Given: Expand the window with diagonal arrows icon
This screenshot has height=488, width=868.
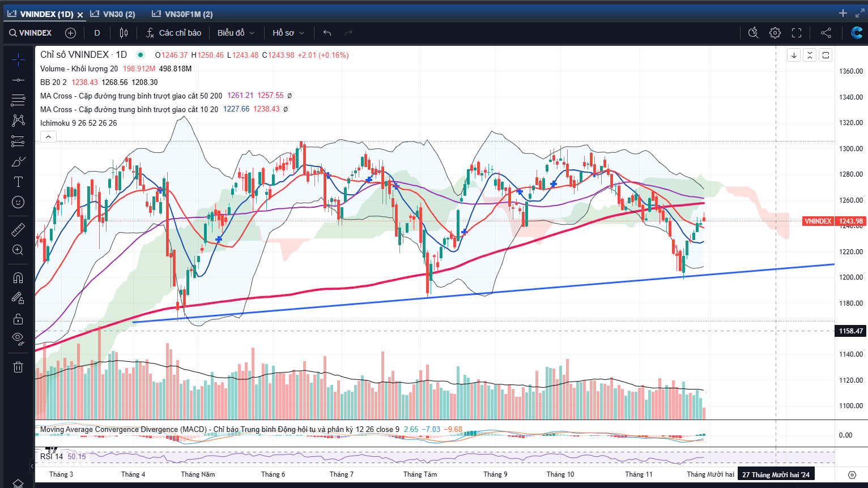Looking at the screenshot, I should coord(860,13).
